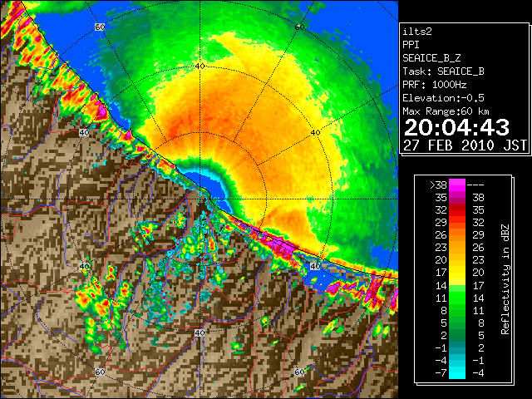Image resolution: width=532 pixels, height=399 pixels.
Task: Click the 60 range label at the southwest
Action: [100, 372]
